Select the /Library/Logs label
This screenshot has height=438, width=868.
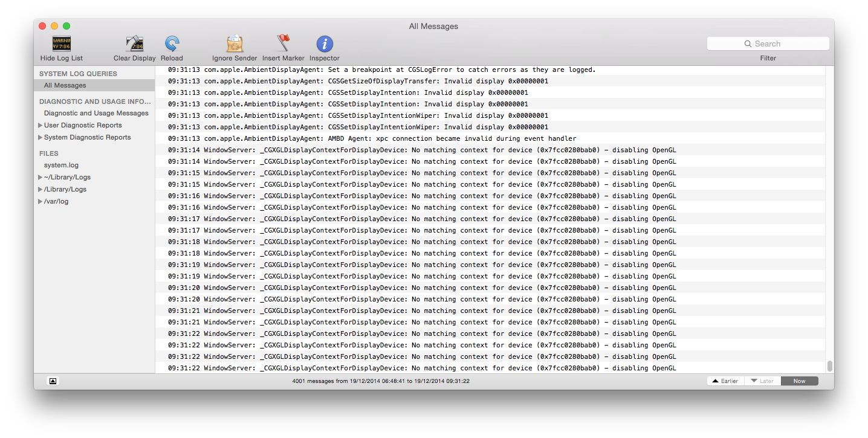point(65,189)
